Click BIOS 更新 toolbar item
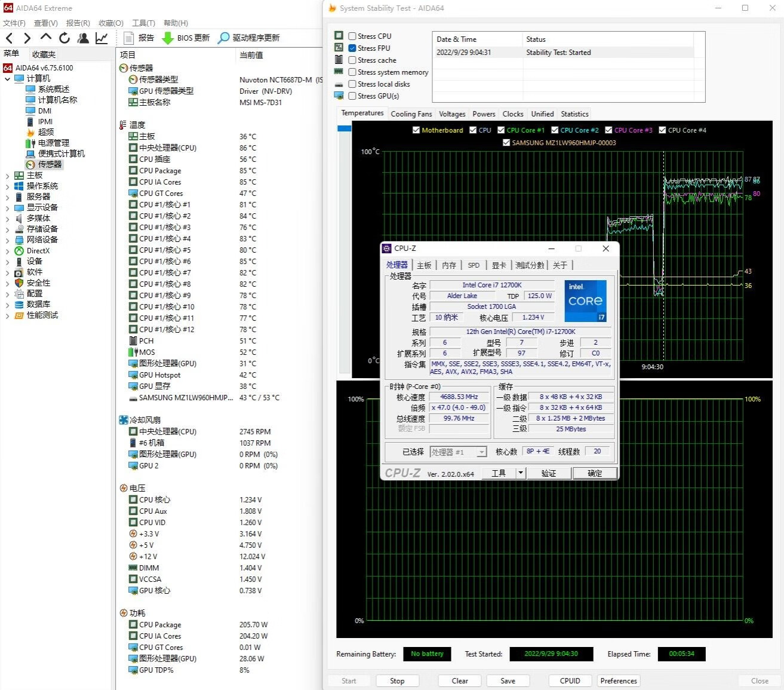Screen dimensions: 784x690 (x=186, y=38)
